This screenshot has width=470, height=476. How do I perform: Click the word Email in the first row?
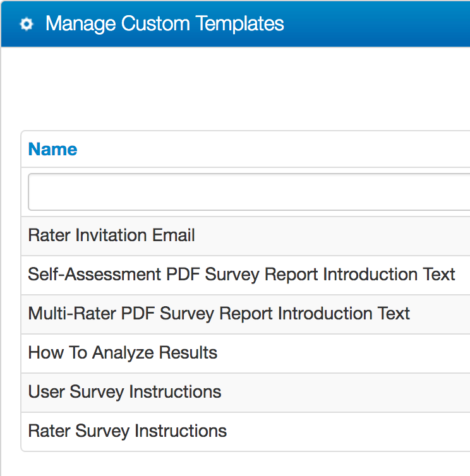[x=173, y=235]
